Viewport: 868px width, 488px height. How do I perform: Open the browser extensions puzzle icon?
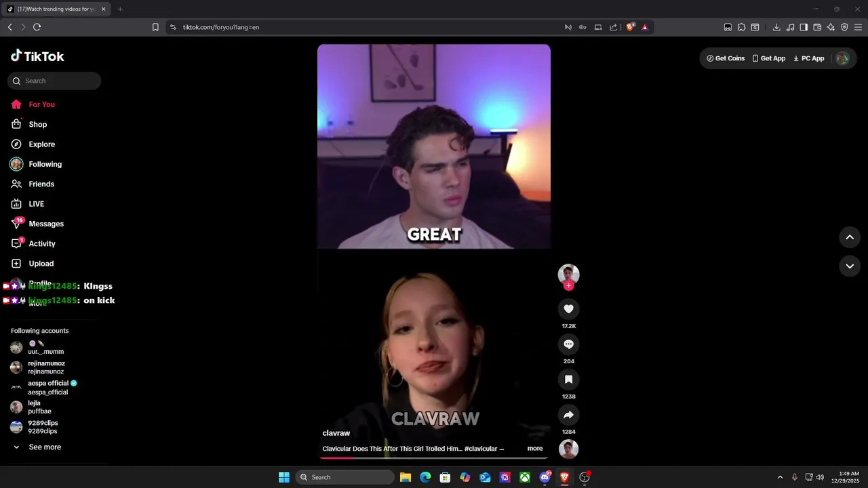741,27
